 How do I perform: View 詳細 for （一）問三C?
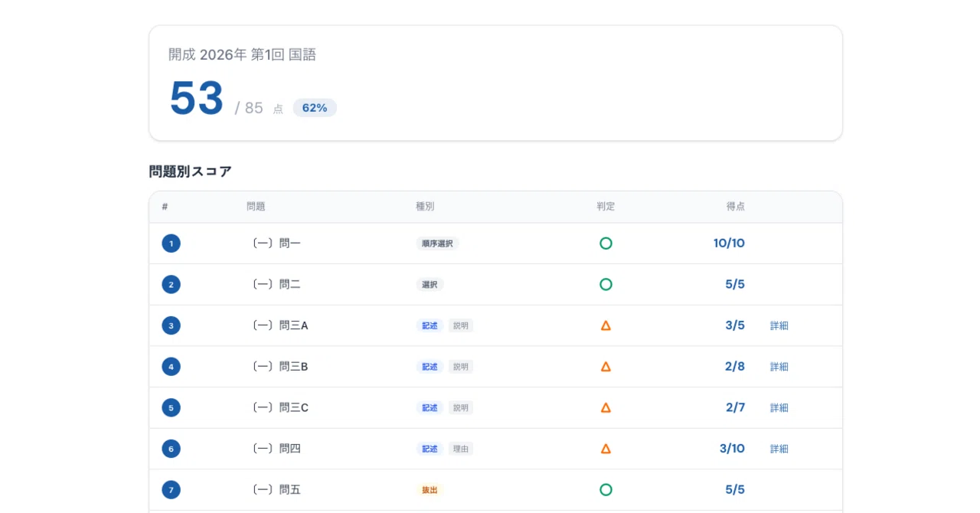[779, 407]
